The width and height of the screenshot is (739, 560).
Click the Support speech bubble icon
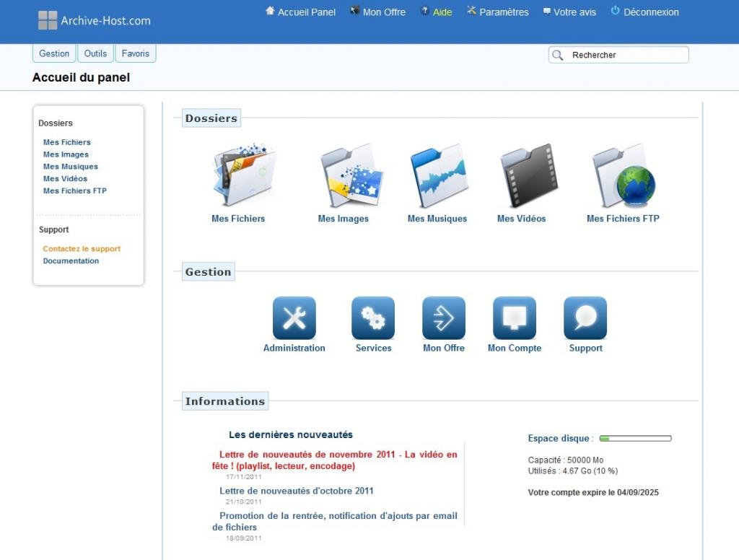tap(585, 318)
